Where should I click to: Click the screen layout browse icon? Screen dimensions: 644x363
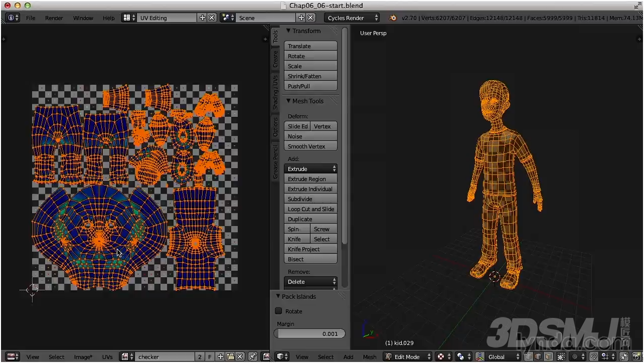129,18
